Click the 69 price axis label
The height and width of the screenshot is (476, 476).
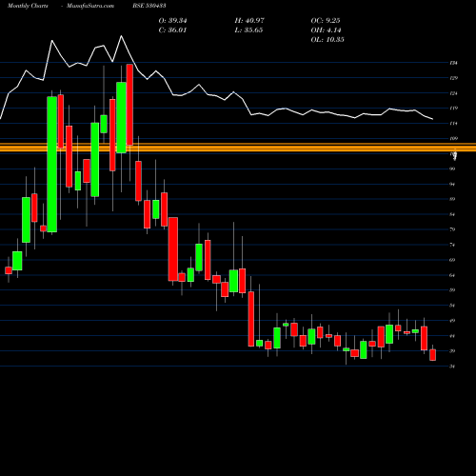pyautogui.click(x=453, y=260)
